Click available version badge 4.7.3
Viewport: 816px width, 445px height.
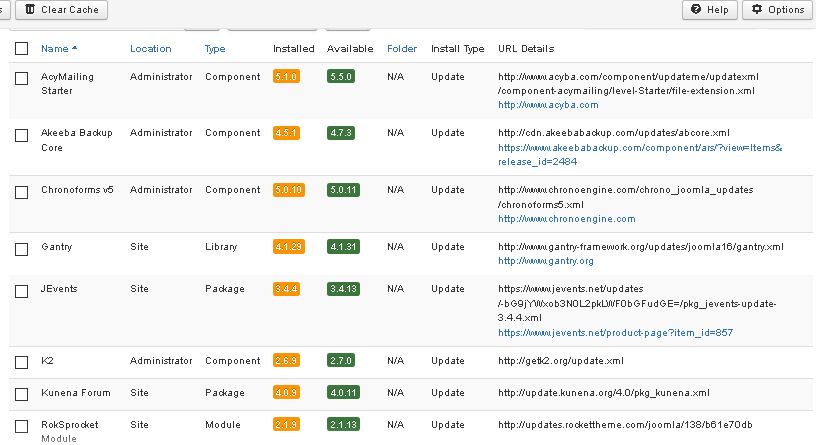(x=341, y=133)
